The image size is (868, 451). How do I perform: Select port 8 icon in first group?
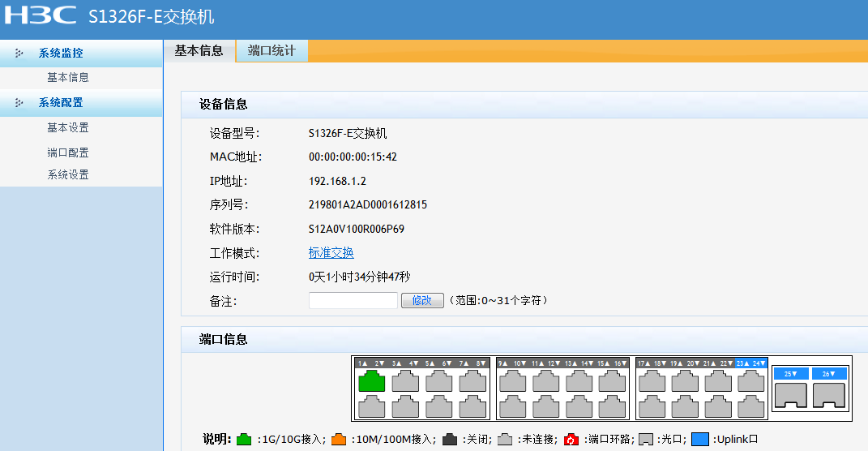[x=472, y=406]
